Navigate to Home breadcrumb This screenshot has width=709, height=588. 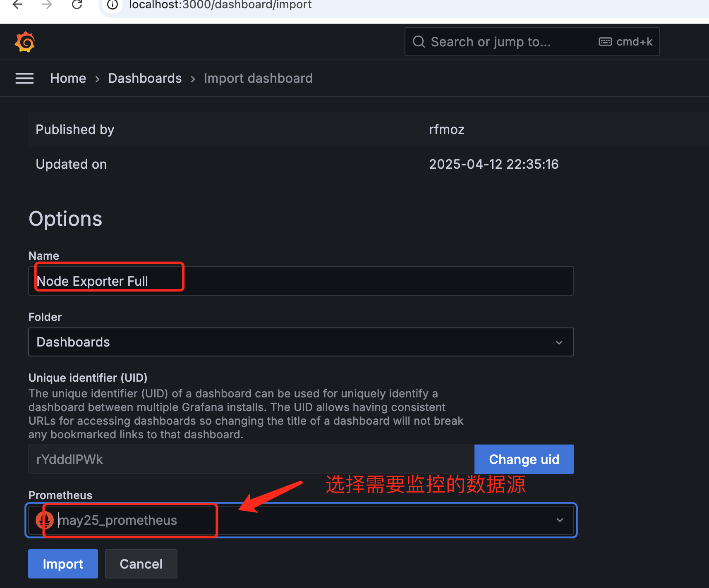click(68, 78)
